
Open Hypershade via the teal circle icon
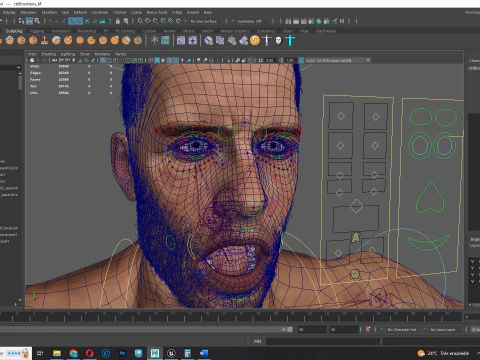point(319,21)
